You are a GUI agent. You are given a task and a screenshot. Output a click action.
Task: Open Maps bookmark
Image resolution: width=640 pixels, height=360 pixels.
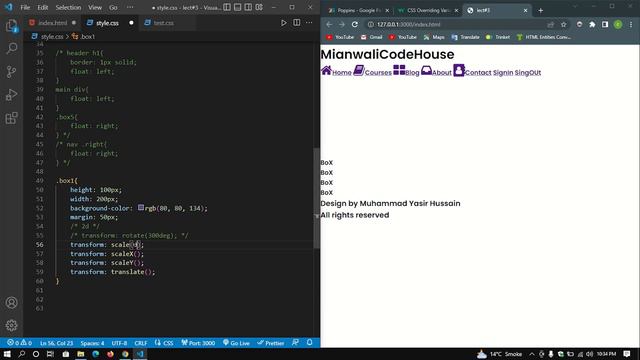pyautogui.click(x=434, y=37)
